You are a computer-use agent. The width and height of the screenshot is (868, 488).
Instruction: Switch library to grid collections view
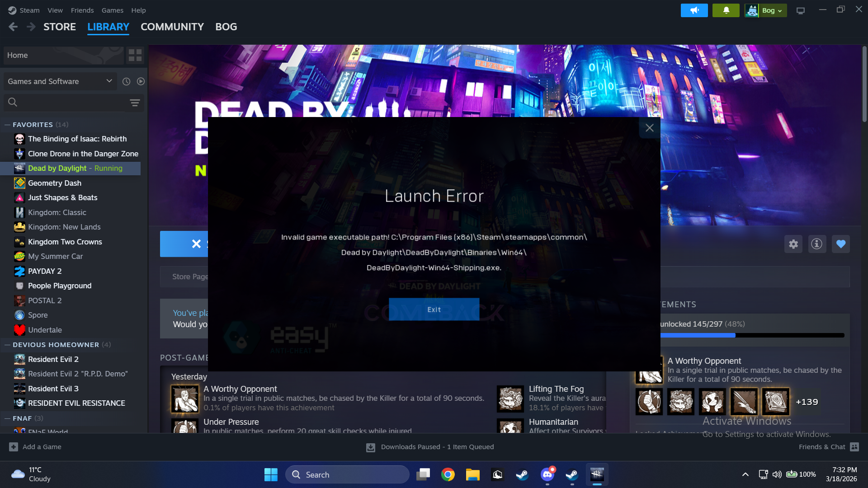coord(135,55)
